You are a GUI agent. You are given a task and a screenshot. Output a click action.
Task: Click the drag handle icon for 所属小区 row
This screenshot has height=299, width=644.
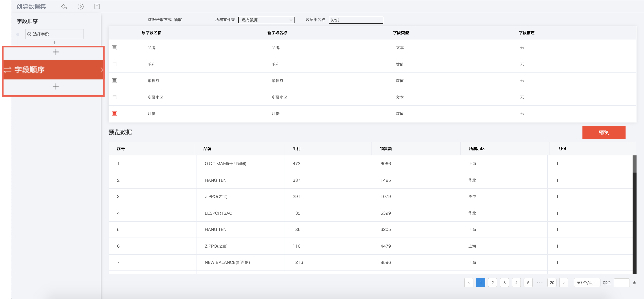(x=114, y=97)
